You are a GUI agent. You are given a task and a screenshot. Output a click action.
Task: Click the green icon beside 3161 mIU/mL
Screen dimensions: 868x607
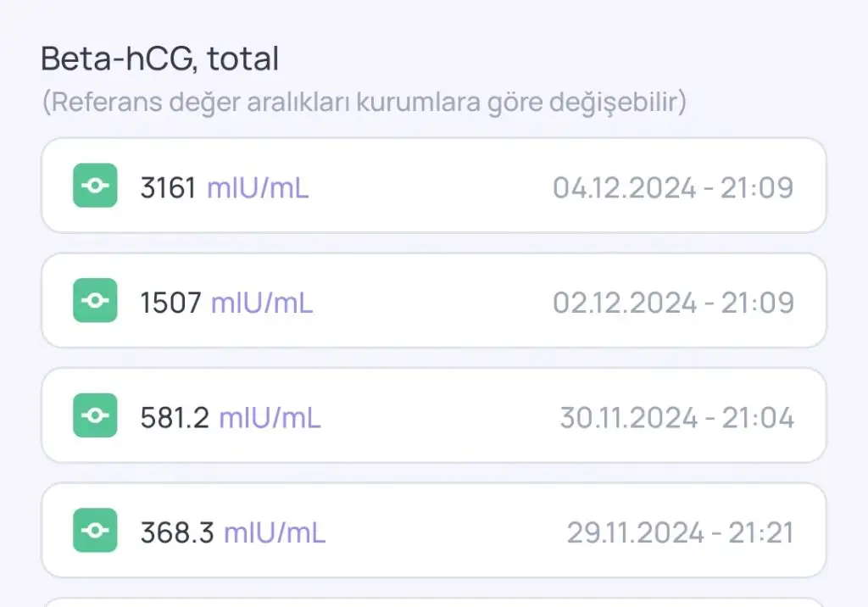pos(95,187)
